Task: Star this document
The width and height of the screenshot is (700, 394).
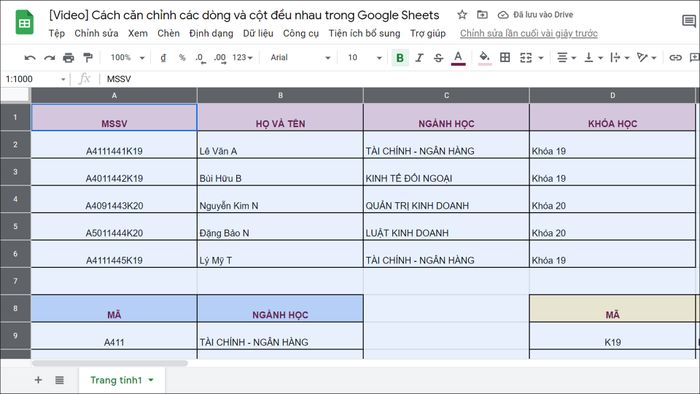Action: [x=462, y=15]
